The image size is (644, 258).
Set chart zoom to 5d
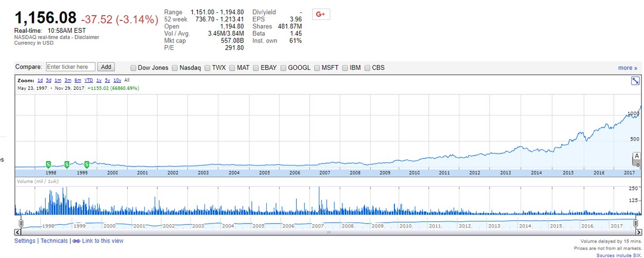point(49,80)
